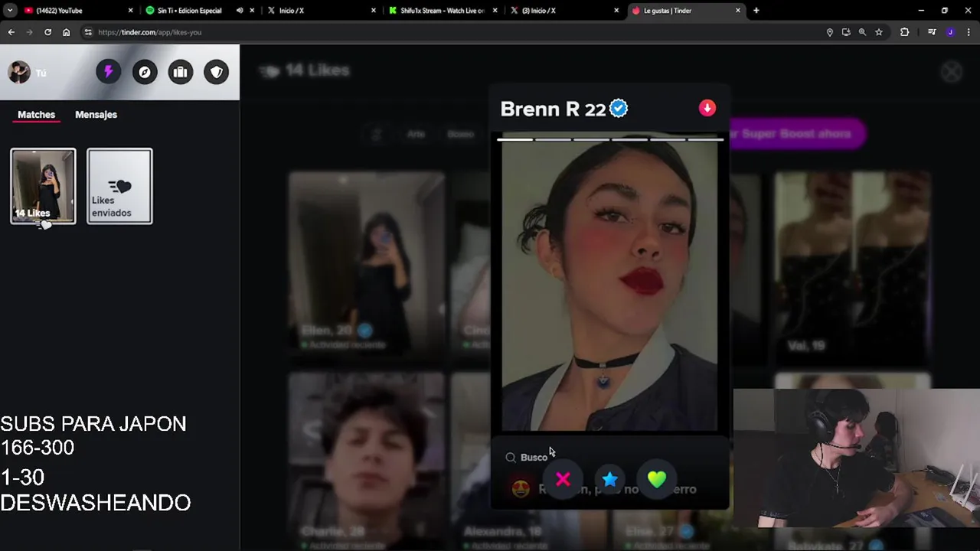Close the YouTube browser tab
The height and width of the screenshot is (551, 980).
(x=130, y=11)
